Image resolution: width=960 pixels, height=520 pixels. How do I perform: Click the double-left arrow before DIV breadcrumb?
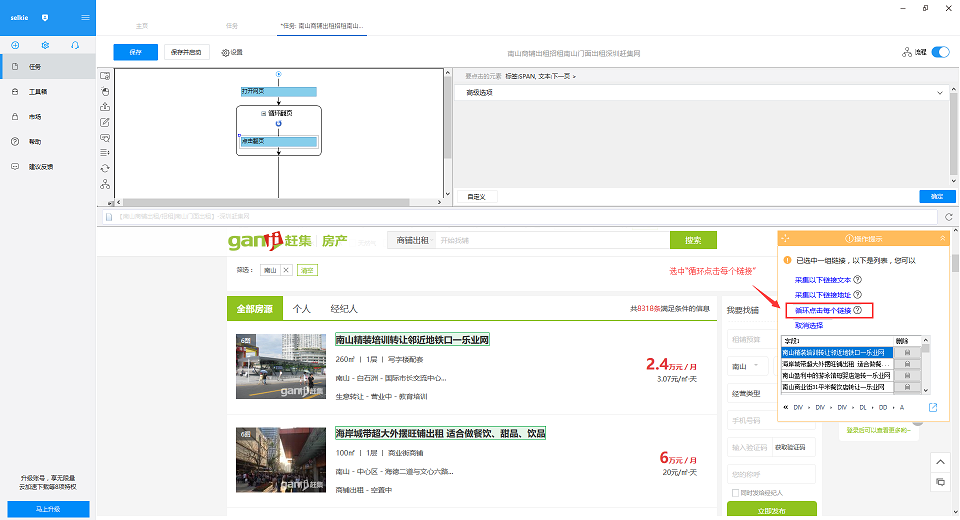786,407
